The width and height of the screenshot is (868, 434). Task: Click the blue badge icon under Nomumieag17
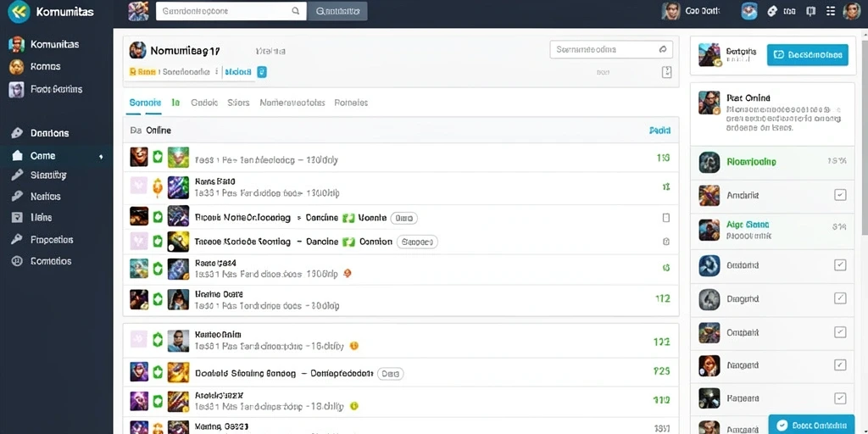pos(262,71)
